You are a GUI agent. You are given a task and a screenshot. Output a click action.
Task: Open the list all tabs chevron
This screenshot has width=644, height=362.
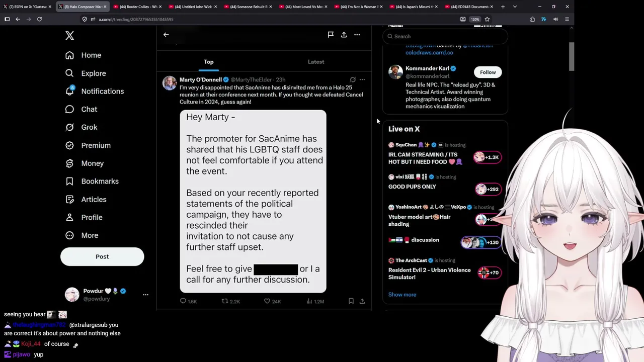515,7
